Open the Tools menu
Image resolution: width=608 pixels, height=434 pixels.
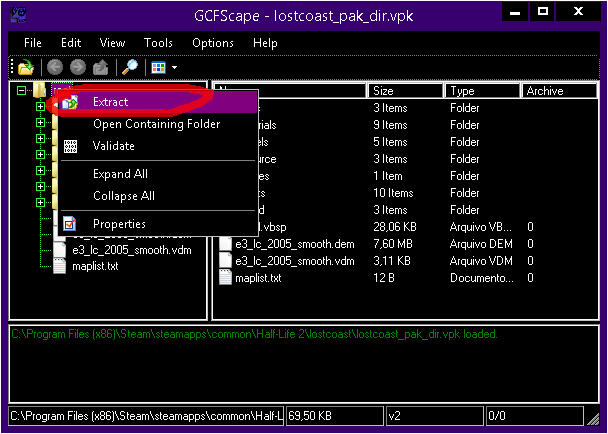[158, 43]
